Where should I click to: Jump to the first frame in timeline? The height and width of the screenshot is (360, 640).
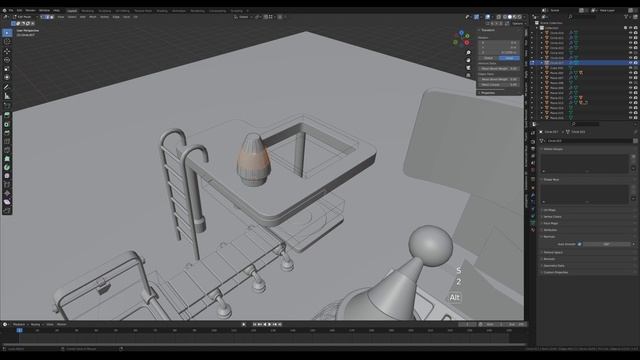coord(255,324)
